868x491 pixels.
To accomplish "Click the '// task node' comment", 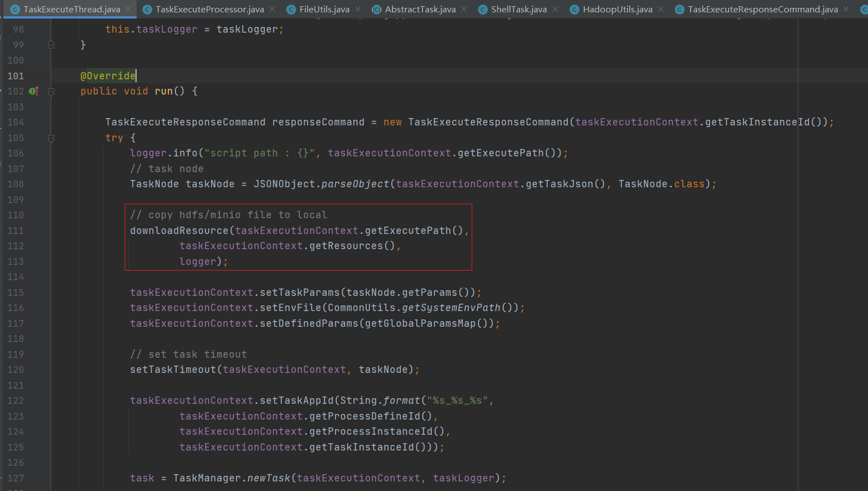I will tap(167, 169).
